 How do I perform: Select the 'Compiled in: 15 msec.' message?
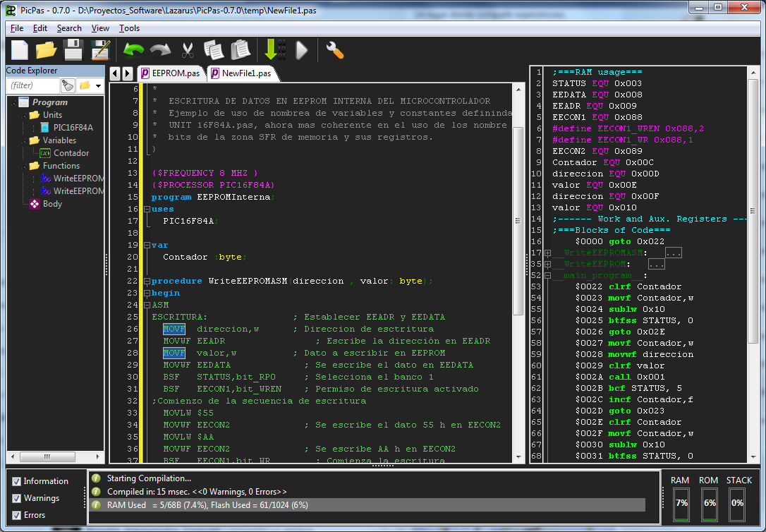(197, 492)
